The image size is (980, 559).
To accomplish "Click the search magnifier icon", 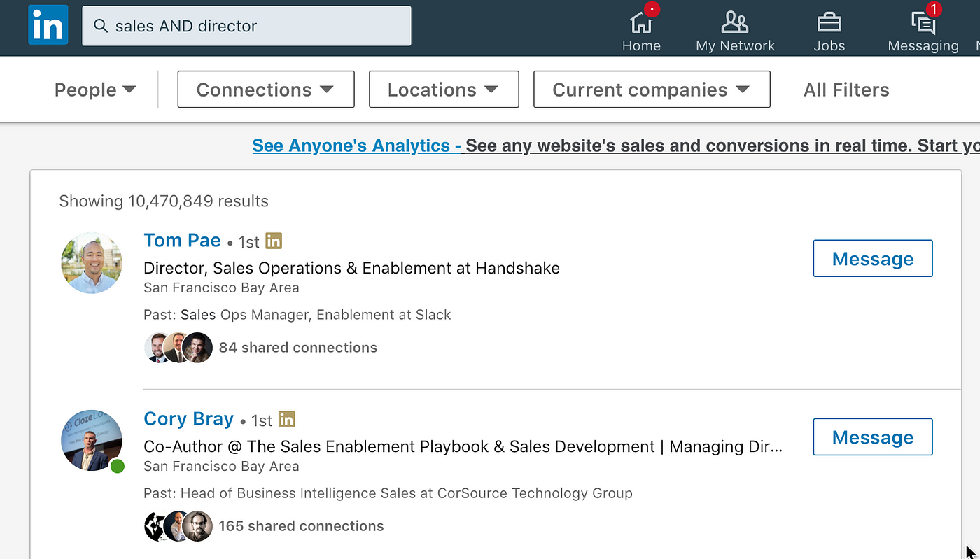I will click(101, 26).
